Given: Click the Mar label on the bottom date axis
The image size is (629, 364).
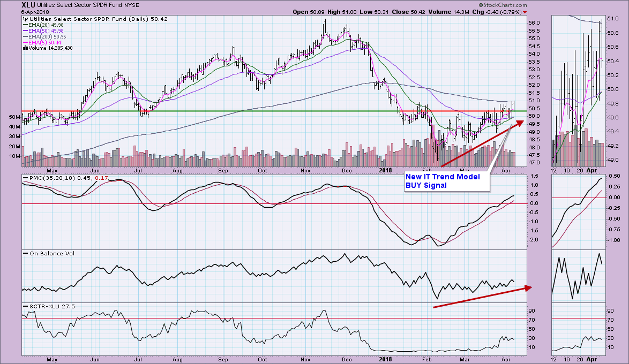Looking at the screenshot, I should (x=465, y=360).
